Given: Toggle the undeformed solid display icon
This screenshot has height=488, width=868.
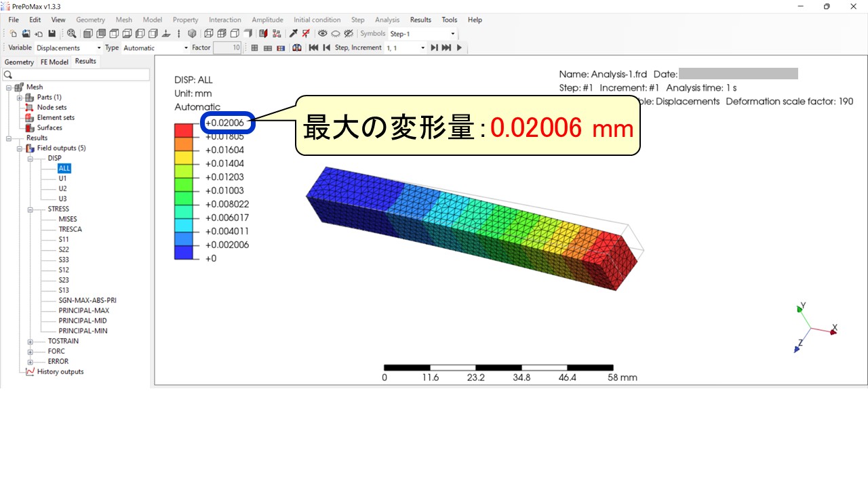Looking at the screenshot, I should tap(267, 47).
